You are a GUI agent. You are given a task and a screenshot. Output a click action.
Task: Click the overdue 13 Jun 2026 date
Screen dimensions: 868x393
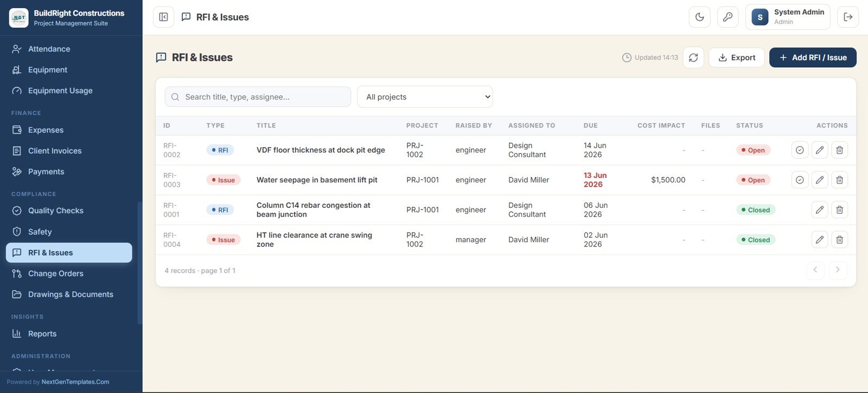coord(595,180)
